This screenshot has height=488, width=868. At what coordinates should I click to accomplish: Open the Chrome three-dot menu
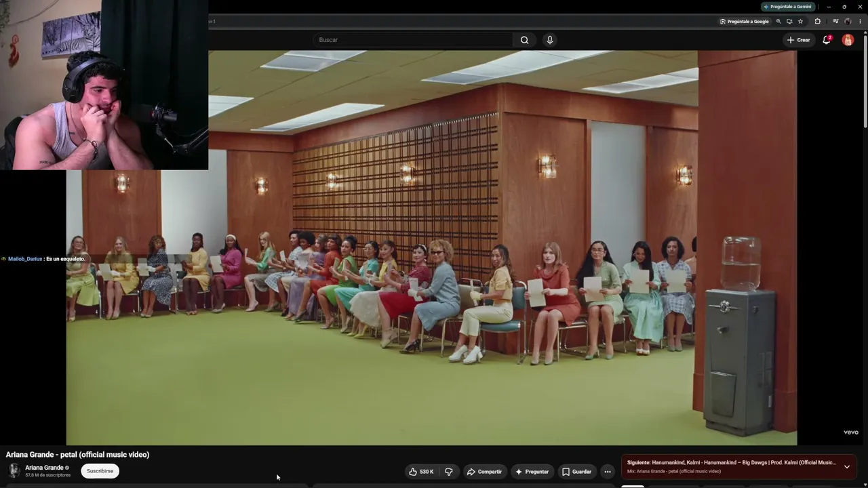click(859, 22)
